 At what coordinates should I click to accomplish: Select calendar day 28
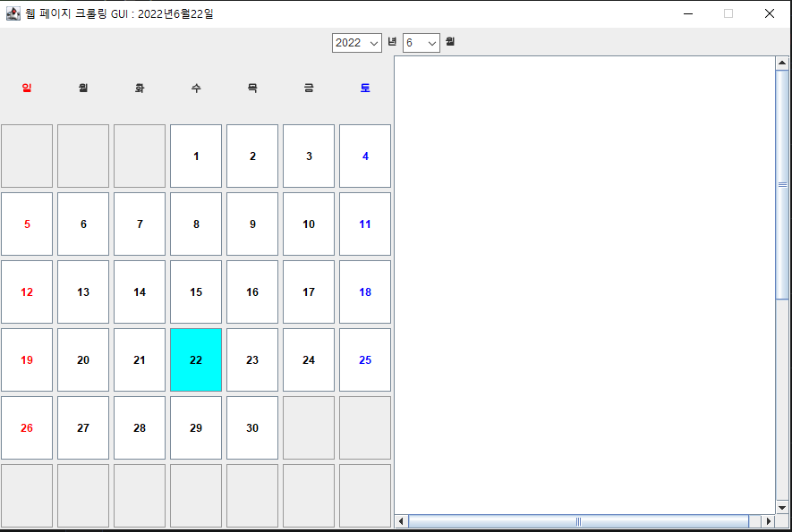[140, 428]
